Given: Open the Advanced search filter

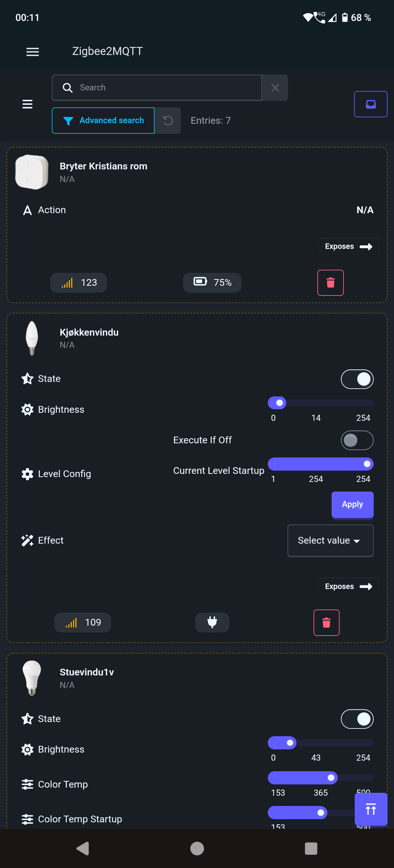Looking at the screenshot, I should pos(103,121).
